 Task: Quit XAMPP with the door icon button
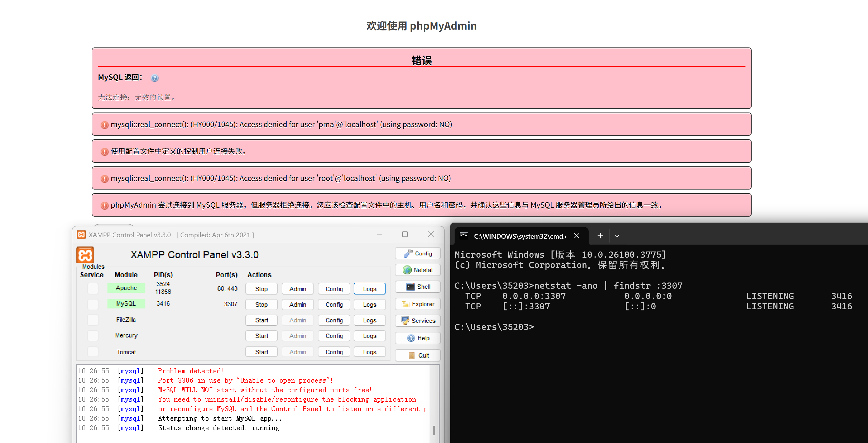pos(418,355)
